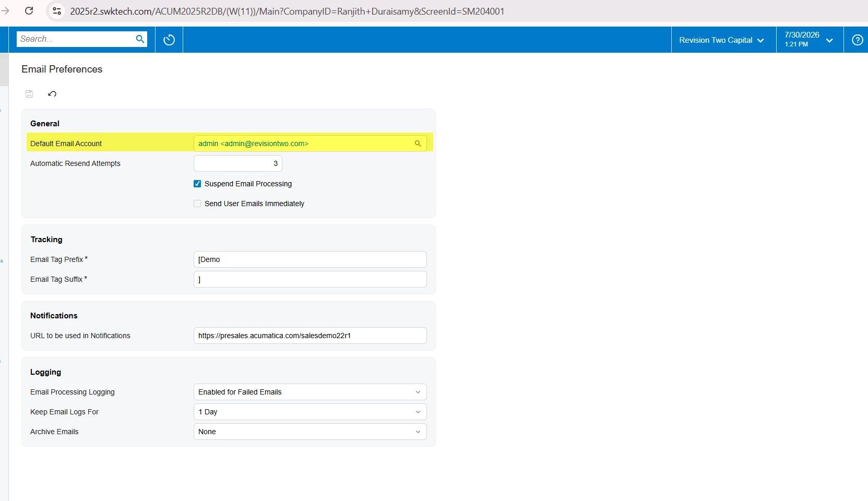Image resolution: width=868 pixels, height=501 pixels.
Task: Click the Email Processing Logging label
Action: [x=73, y=392]
